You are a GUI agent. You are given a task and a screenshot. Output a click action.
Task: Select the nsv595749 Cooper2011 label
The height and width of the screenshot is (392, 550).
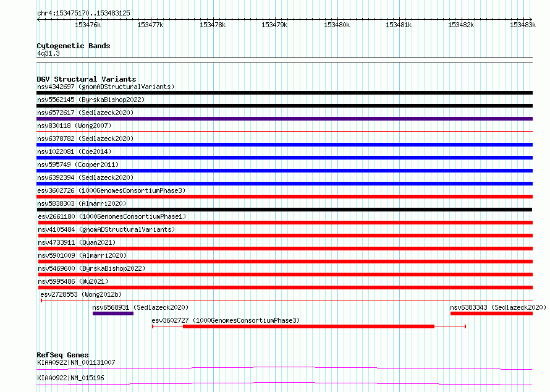tap(78, 164)
